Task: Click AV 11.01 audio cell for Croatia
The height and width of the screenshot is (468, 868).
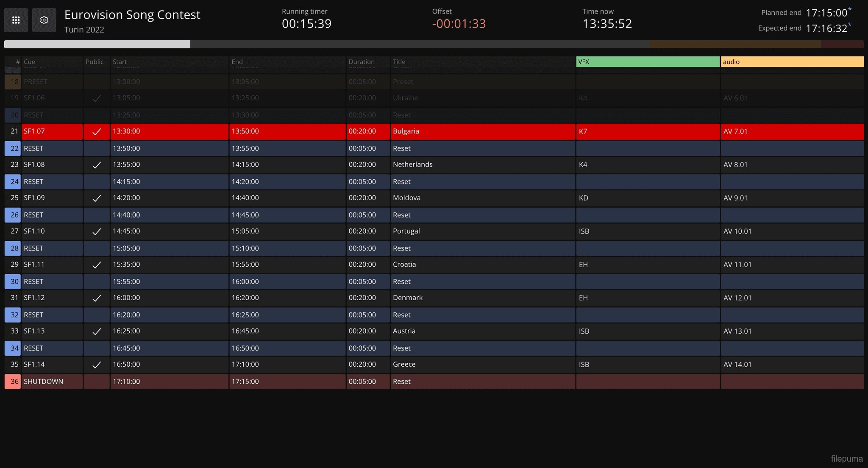Action: click(737, 265)
